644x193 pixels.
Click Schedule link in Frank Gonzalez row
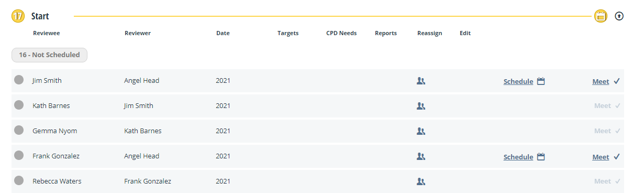pyautogui.click(x=518, y=157)
